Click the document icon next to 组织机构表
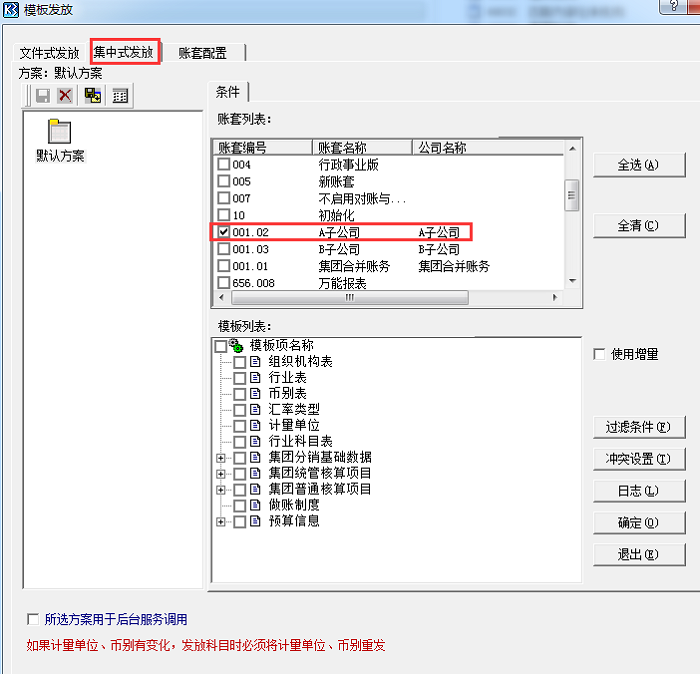 pos(255,362)
